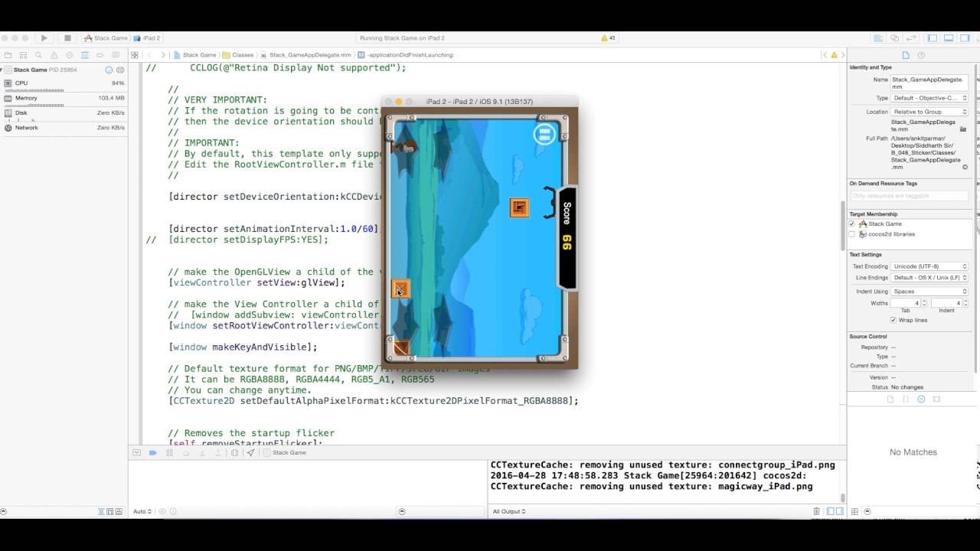Open the Line Endings dropdown
Screen dimensions: 980x551
click(929, 278)
